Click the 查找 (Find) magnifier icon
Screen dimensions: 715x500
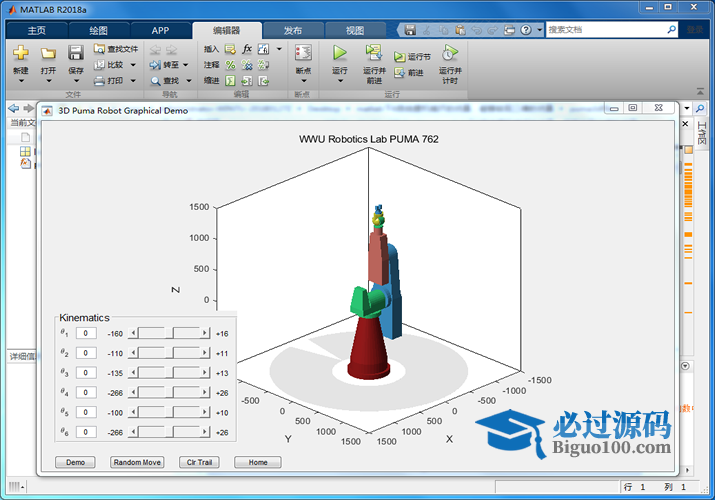pos(155,81)
